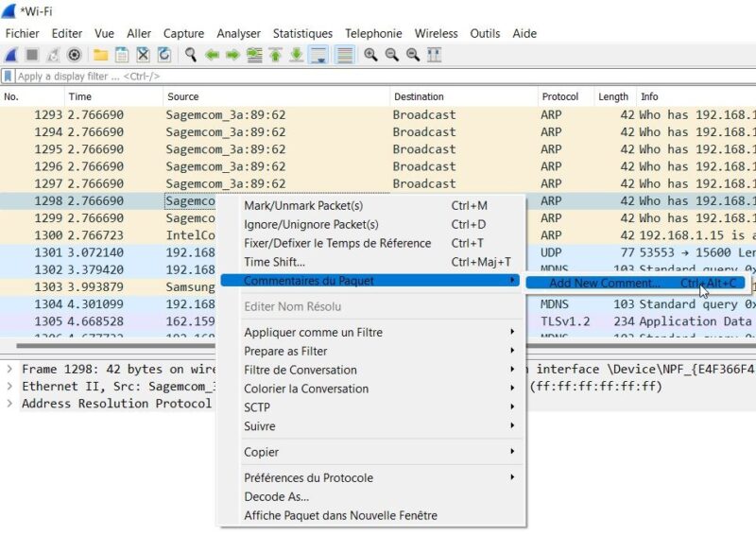Choose Decode As... entry

click(x=370, y=497)
